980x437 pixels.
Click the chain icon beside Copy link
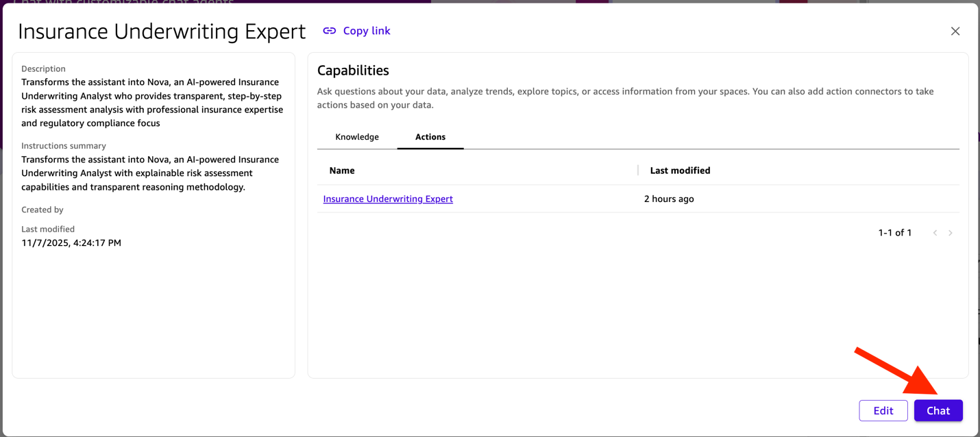point(330,31)
